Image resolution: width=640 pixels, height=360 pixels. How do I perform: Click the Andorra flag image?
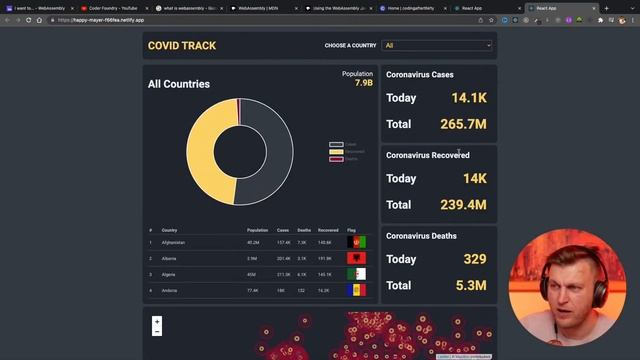356,290
